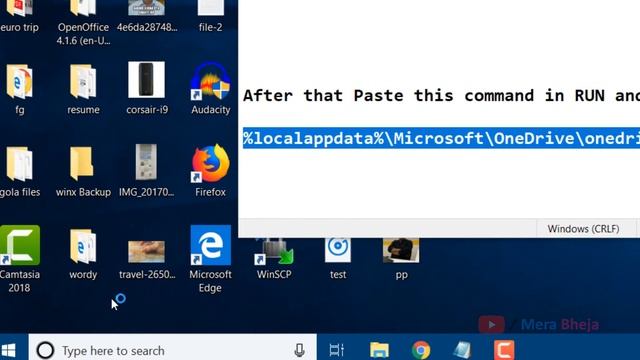
Task: Open Google Chrome from the taskbar
Action: [421, 350]
